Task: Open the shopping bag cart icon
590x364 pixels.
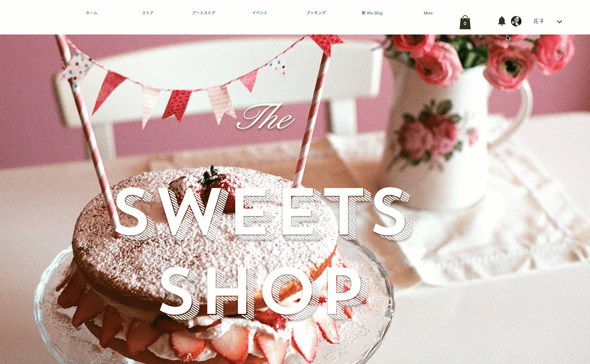Action: 465,22
